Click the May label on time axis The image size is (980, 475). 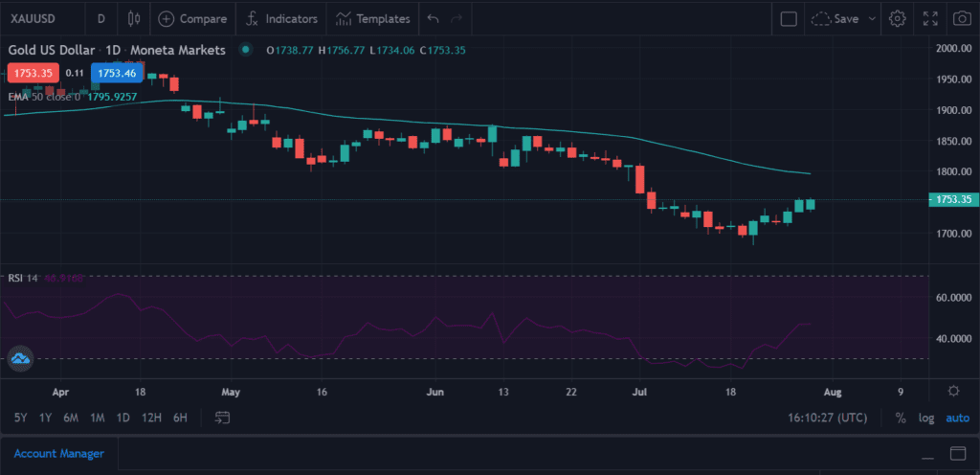pyautogui.click(x=231, y=393)
